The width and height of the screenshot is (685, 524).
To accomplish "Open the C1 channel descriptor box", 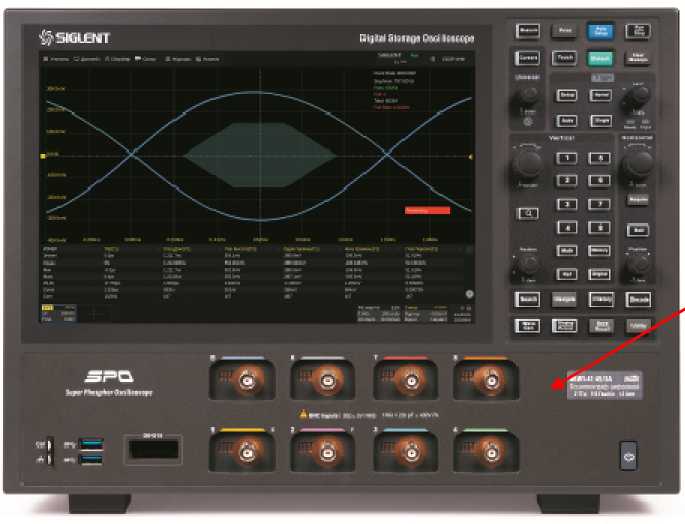I will click(57, 313).
